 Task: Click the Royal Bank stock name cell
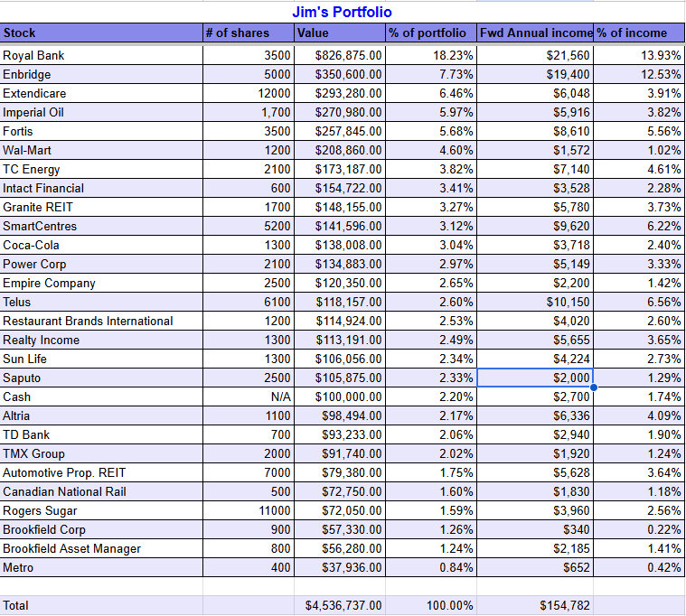point(101,55)
